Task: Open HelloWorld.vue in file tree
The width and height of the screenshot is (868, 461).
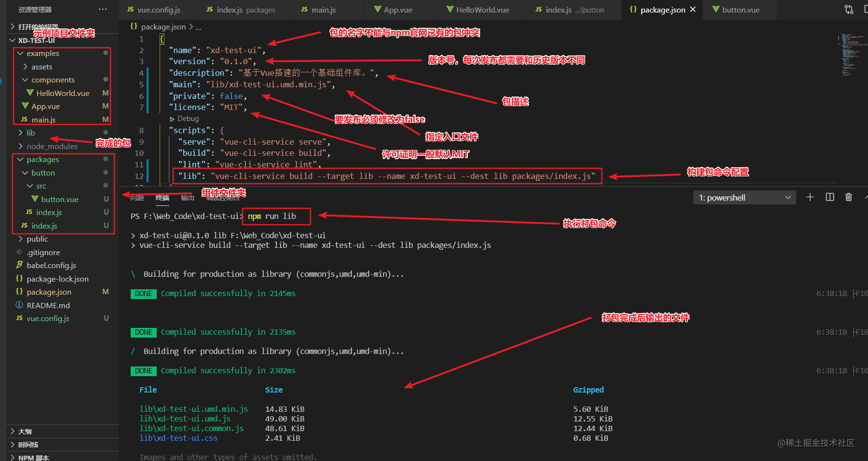Action: coord(63,93)
